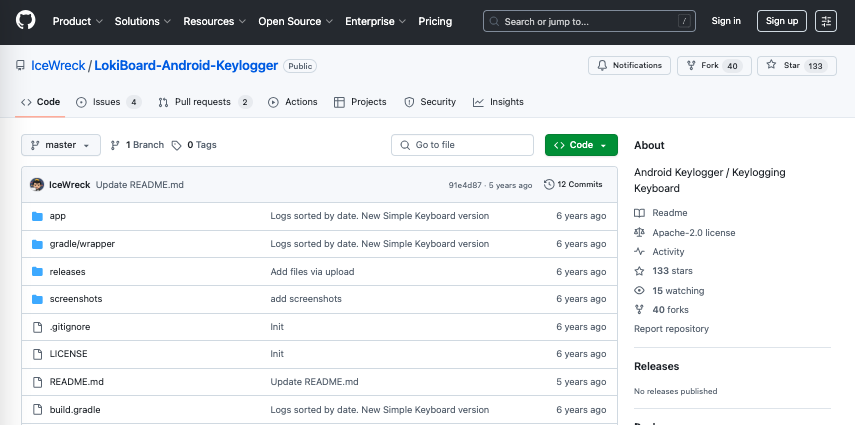Click the folder icon next to releases
This screenshot has width=855, height=425.
tap(37, 272)
